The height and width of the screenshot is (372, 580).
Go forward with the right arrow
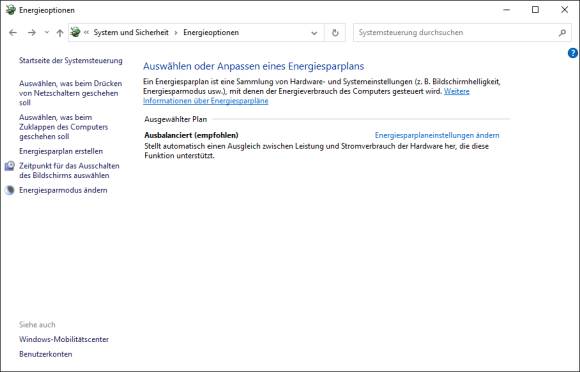pyautogui.click(x=32, y=33)
